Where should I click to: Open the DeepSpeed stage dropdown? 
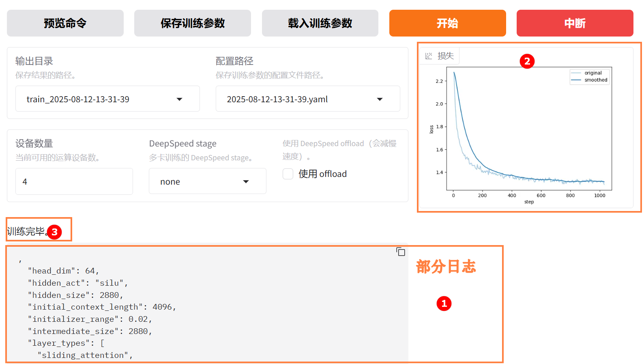pos(246,182)
